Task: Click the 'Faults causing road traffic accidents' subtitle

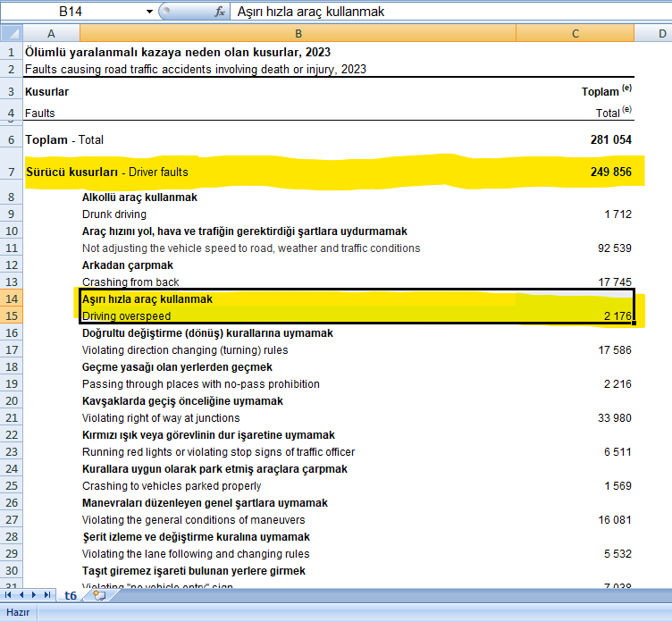Action: pos(196,70)
